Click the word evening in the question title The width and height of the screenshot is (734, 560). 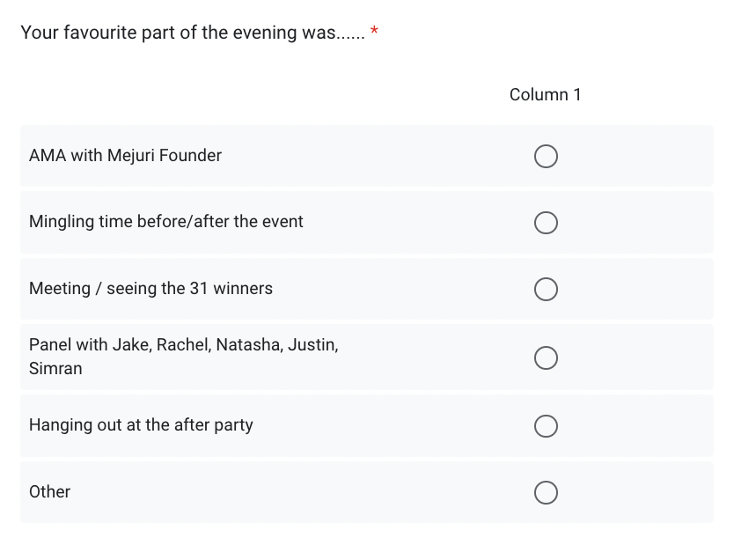(x=265, y=33)
